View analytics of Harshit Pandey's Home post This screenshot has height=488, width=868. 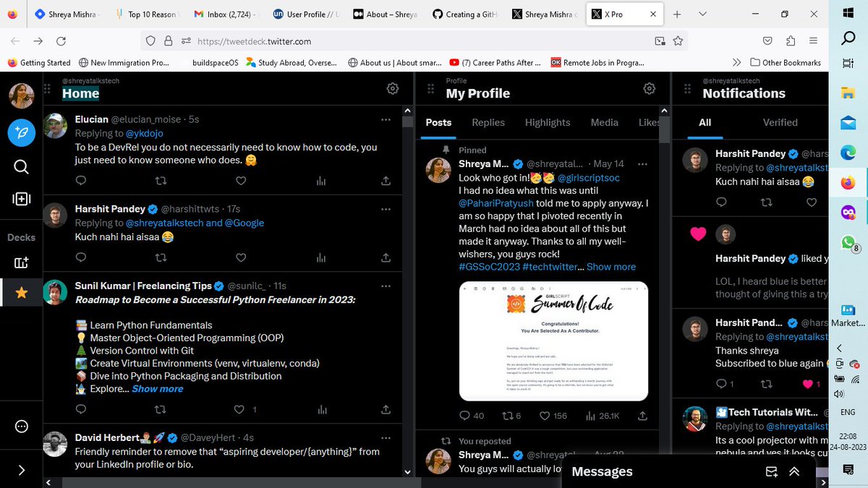321,257
